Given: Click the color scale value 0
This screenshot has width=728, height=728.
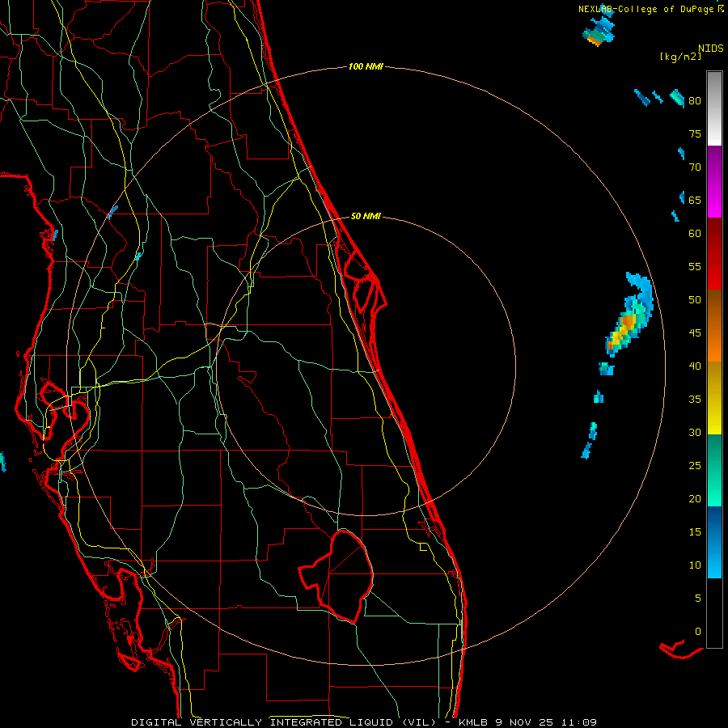Looking at the screenshot, I should 698,632.
